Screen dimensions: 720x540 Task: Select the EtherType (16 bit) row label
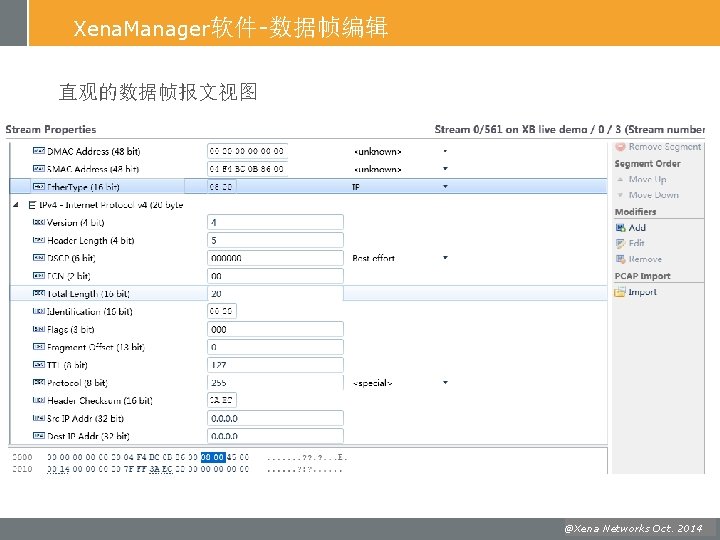pos(83,187)
